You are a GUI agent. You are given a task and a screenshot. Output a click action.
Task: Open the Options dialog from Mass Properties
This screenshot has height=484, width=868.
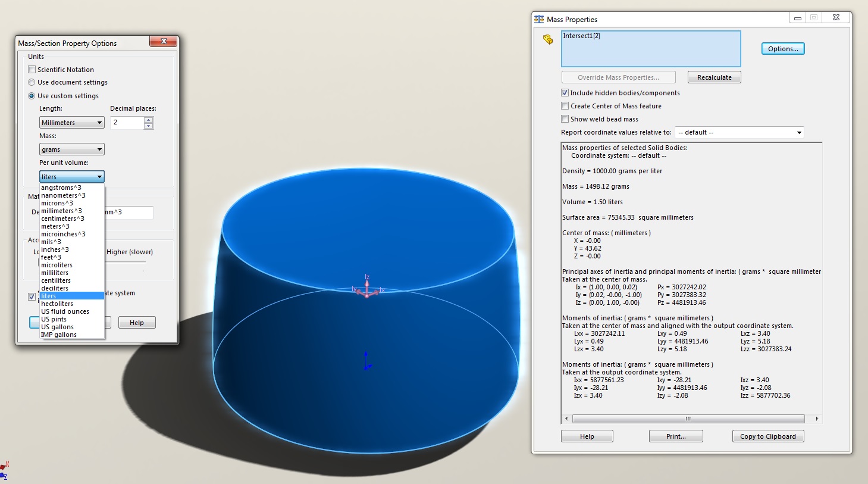(782, 48)
